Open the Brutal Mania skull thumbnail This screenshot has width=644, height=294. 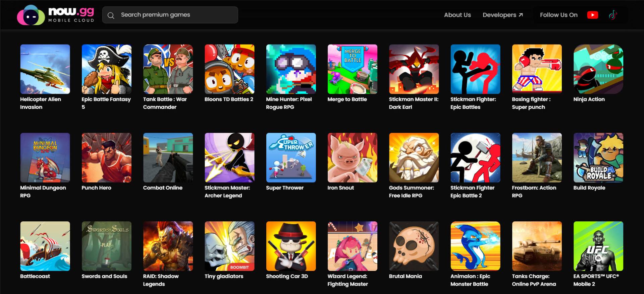coord(414,246)
